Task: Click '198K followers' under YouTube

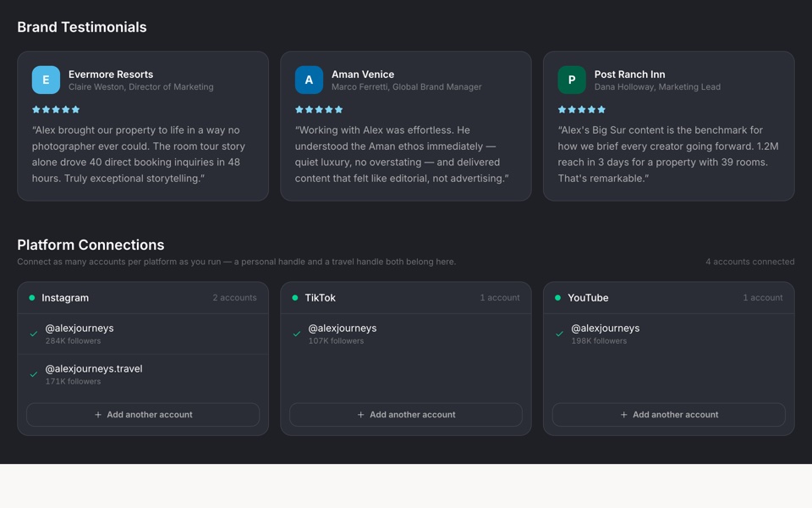Action: (x=599, y=341)
